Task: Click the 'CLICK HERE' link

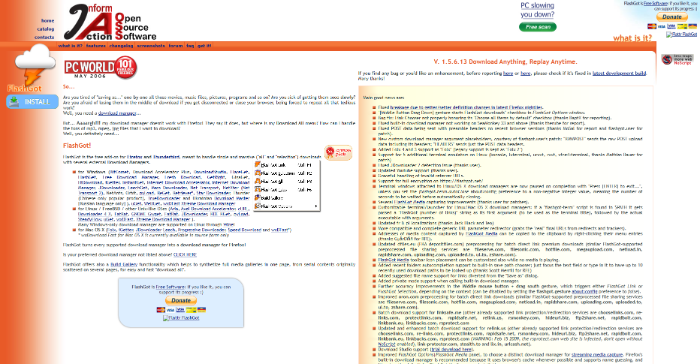Action: pos(185,255)
